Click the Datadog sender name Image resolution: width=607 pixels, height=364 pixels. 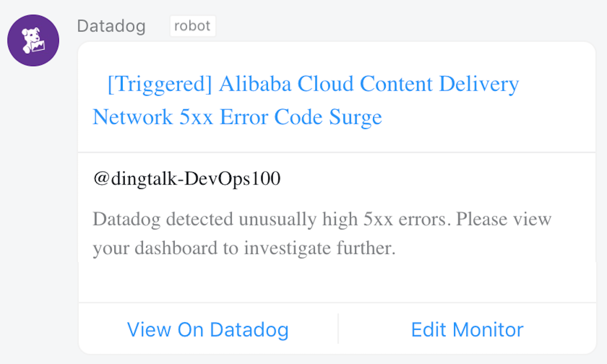(x=111, y=25)
